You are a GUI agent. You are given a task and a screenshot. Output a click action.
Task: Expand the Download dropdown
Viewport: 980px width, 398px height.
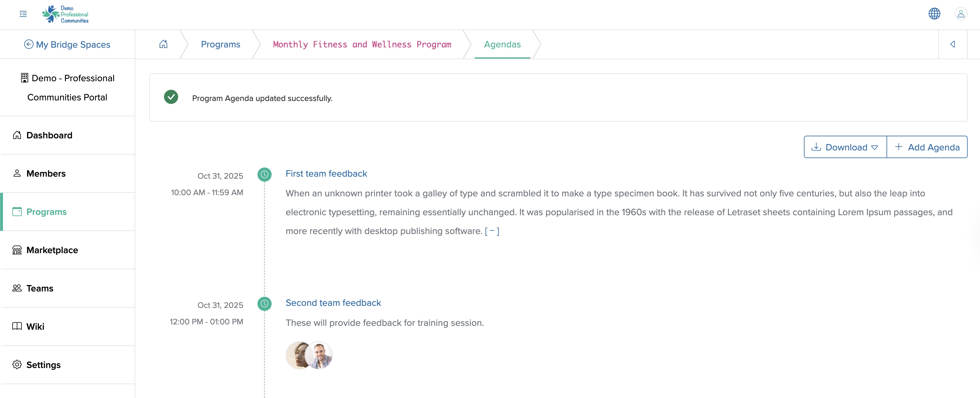[845, 147]
